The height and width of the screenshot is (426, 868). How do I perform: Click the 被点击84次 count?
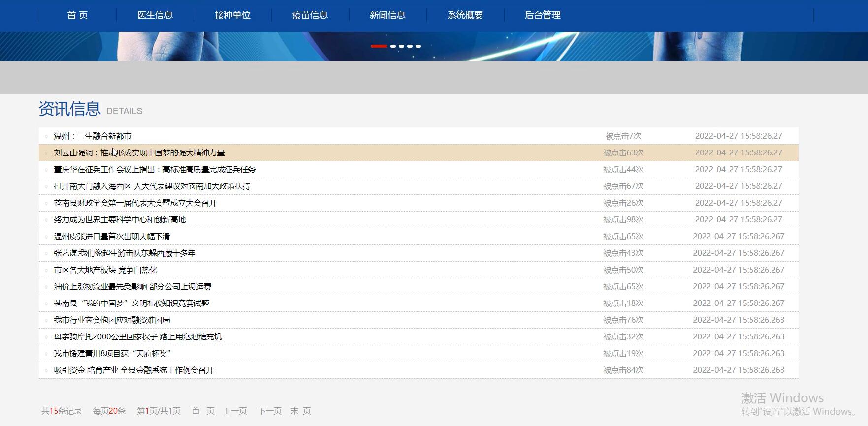623,370
